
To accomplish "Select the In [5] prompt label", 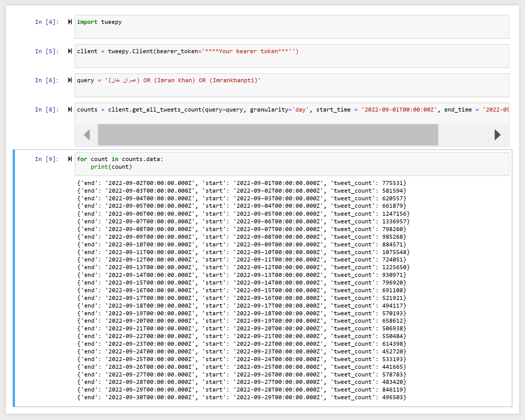I will click(x=47, y=51).
